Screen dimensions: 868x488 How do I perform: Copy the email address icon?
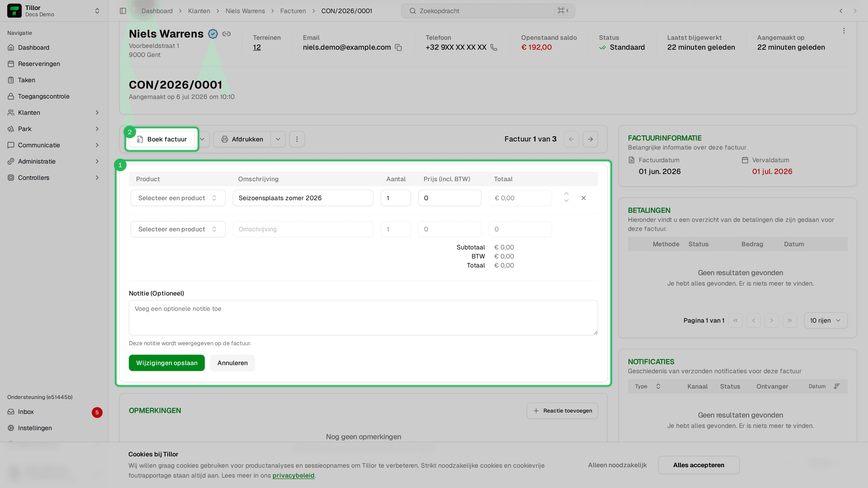click(x=398, y=47)
